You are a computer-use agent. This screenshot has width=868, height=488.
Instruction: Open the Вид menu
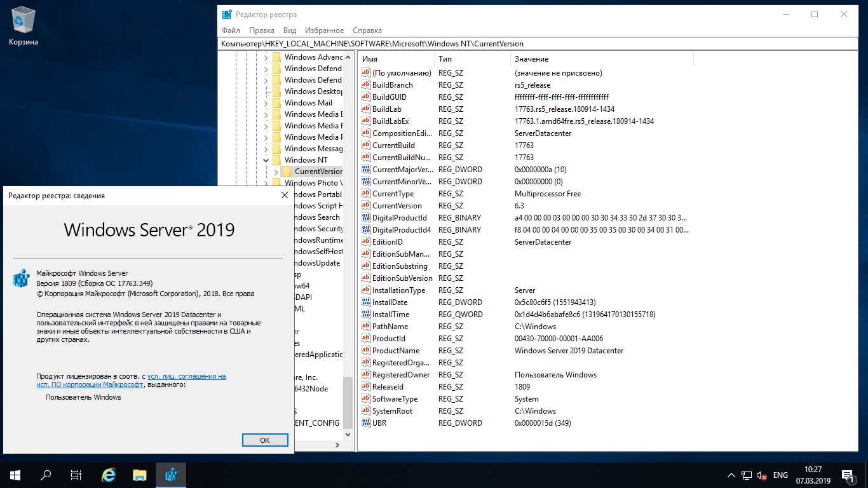290,30
